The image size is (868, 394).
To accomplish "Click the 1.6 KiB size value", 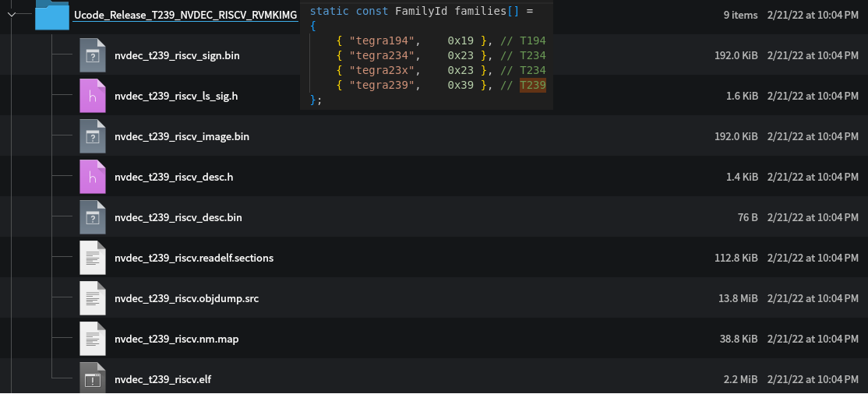I will [742, 97].
